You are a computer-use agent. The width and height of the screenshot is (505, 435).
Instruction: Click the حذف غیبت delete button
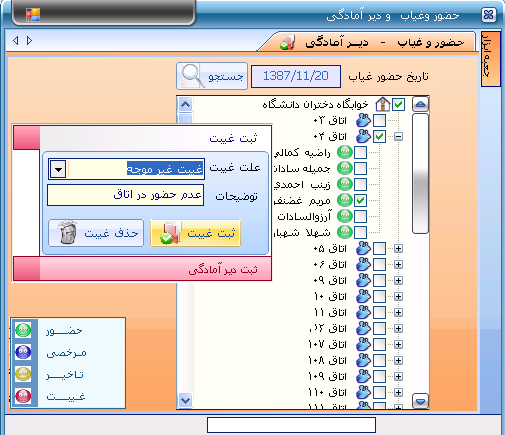point(96,233)
